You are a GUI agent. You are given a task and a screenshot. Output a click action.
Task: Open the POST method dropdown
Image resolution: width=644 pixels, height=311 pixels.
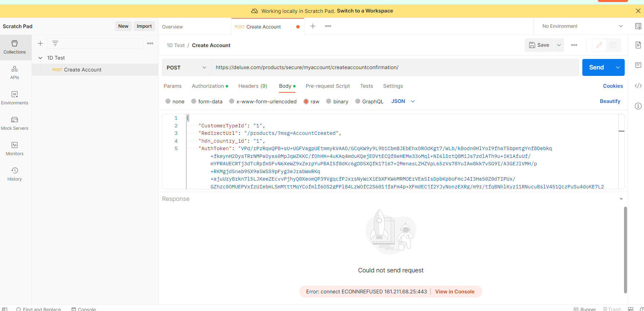pos(186,67)
